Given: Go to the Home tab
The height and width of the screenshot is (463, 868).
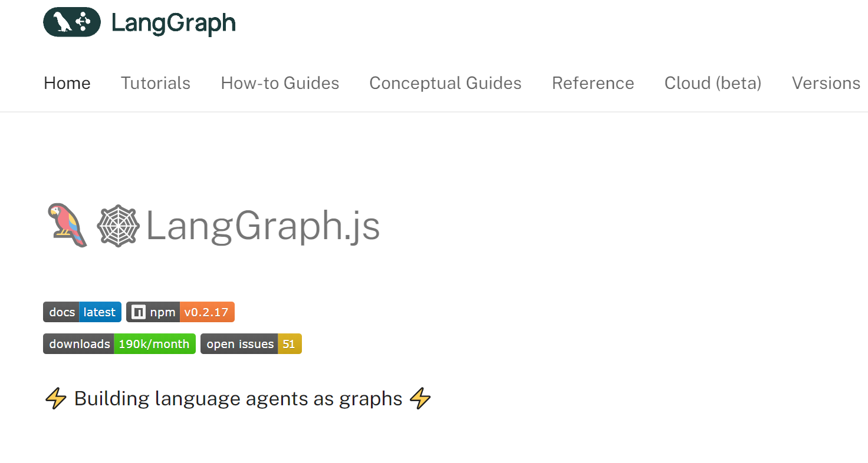Looking at the screenshot, I should 67,83.
